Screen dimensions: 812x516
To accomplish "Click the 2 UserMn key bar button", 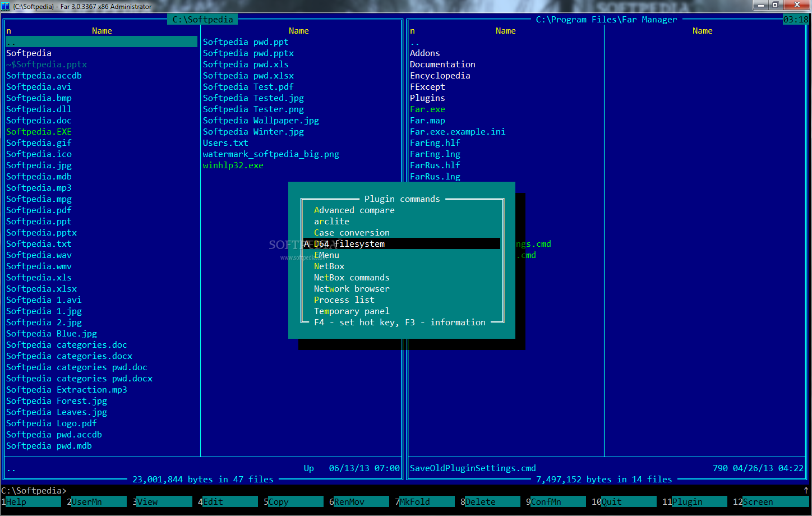I will point(96,502).
